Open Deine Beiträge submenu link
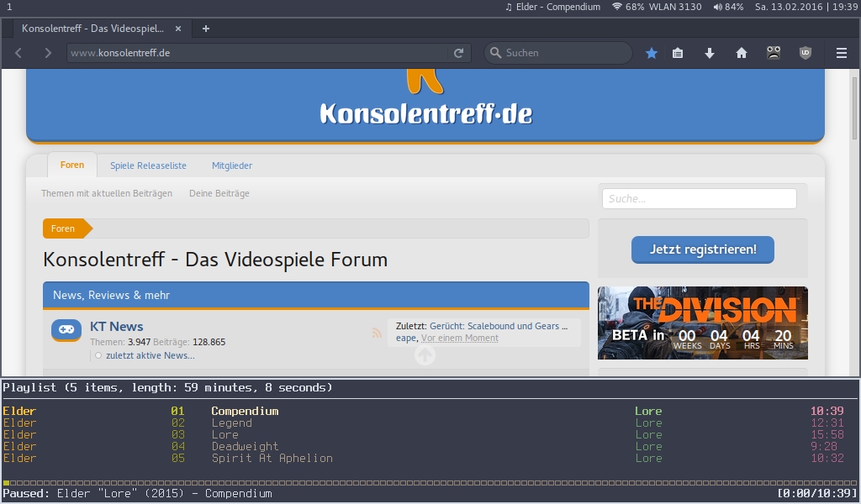861x504 pixels. pyautogui.click(x=219, y=193)
